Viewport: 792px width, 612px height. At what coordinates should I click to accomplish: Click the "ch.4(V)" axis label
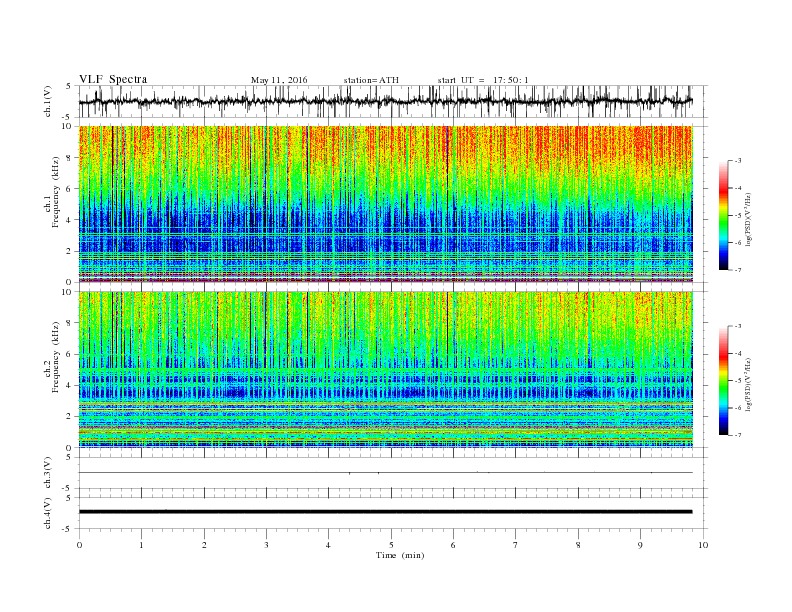pyautogui.click(x=48, y=513)
